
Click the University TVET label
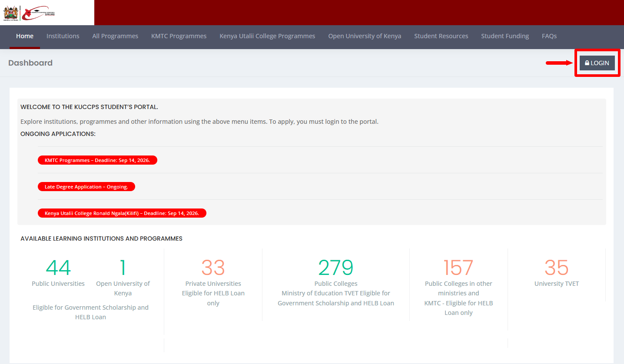click(x=557, y=284)
